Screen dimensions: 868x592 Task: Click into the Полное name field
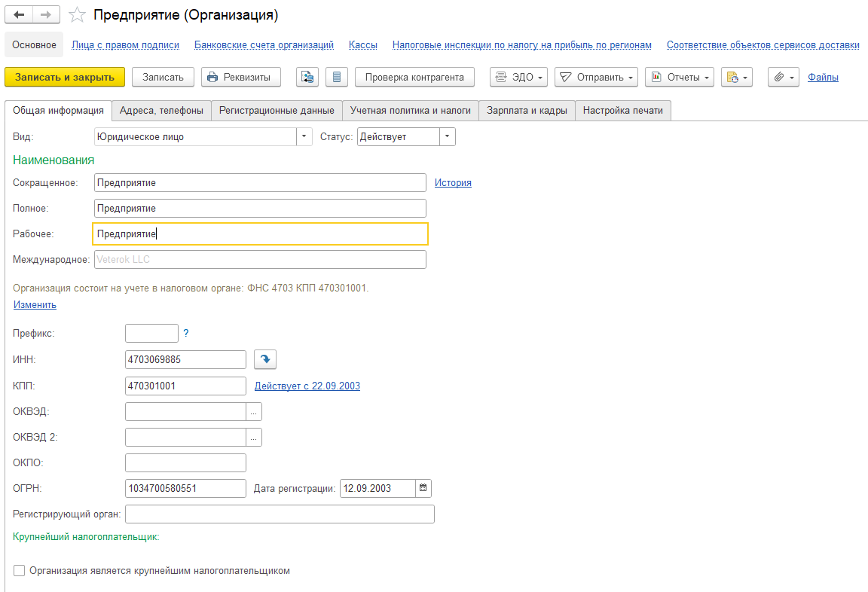[x=260, y=208]
